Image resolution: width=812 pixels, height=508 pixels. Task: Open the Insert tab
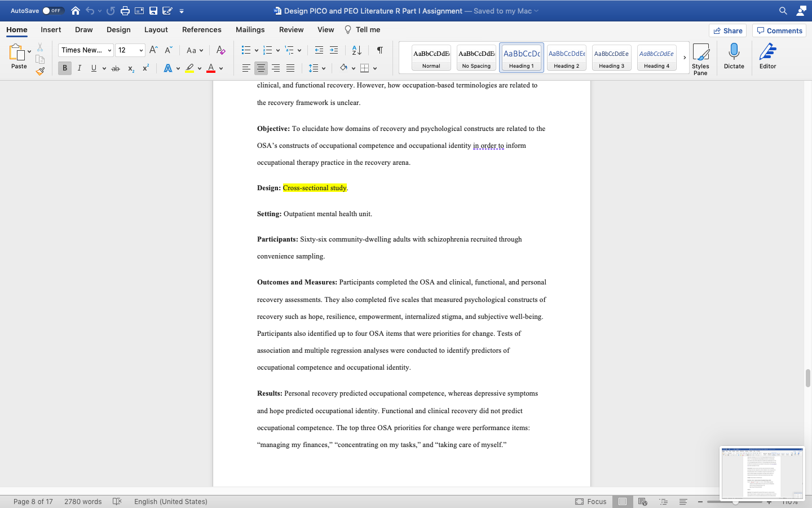[51, 29]
